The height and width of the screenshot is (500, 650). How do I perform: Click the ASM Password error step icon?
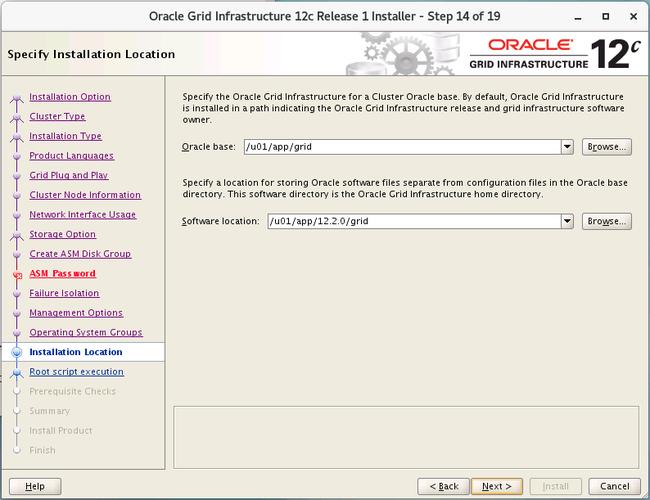pos(17,275)
